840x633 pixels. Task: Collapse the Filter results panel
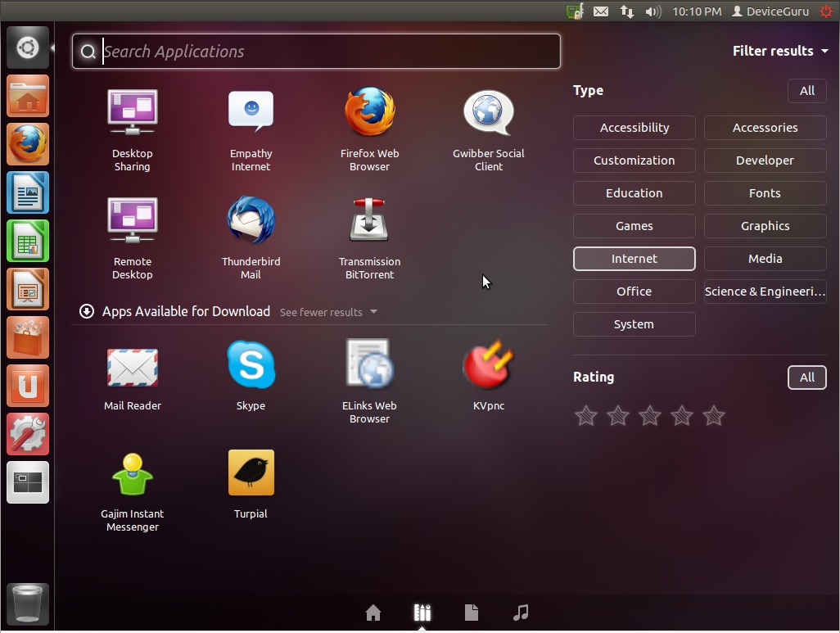click(780, 51)
